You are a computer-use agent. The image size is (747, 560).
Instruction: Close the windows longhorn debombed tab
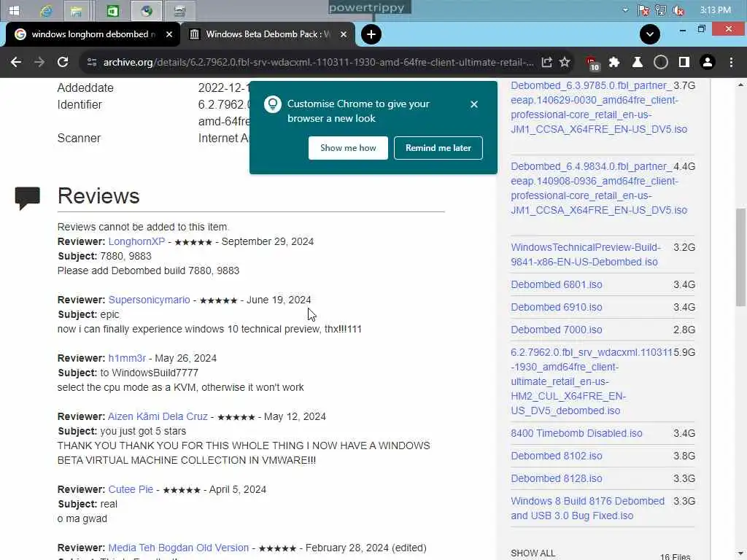(169, 34)
